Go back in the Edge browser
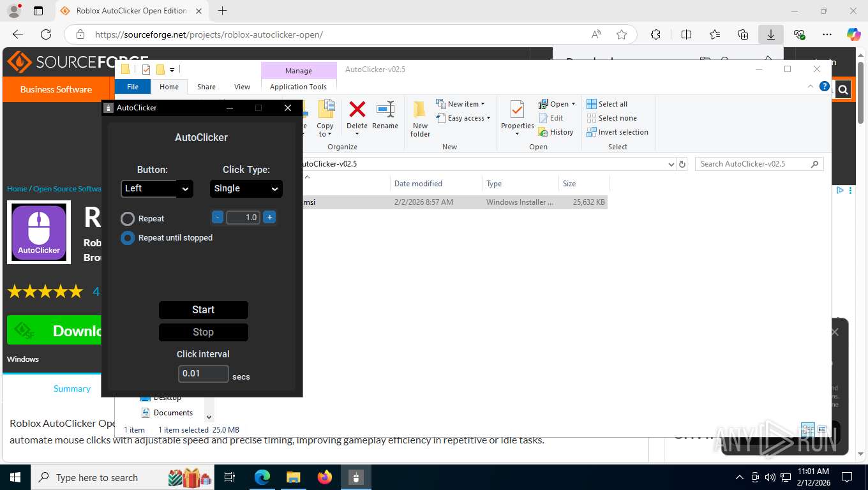Image resolution: width=868 pixels, height=490 pixels. click(x=18, y=34)
